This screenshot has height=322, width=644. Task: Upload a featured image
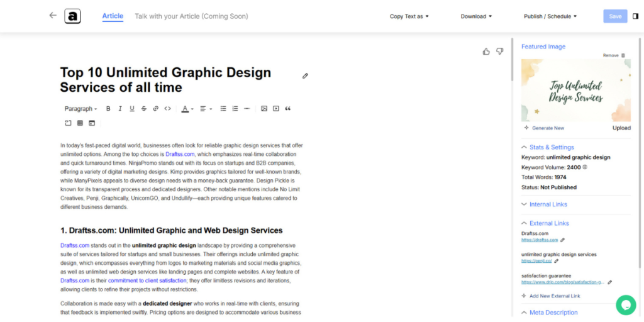pyautogui.click(x=621, y=128)
